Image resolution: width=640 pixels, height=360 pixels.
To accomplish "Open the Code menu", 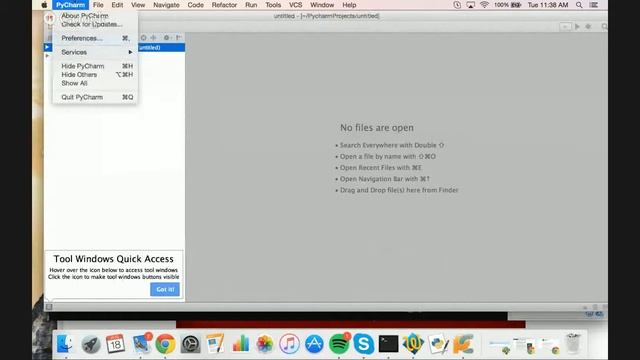I will [x=196, y=5].
